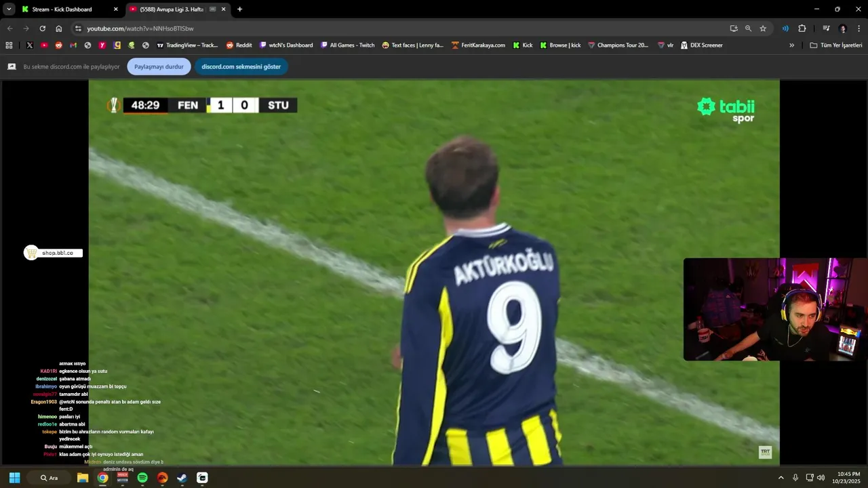This screenshot has height=488, width=868.
Task: Open the Windows Start menu
Action: coord(14,478)
